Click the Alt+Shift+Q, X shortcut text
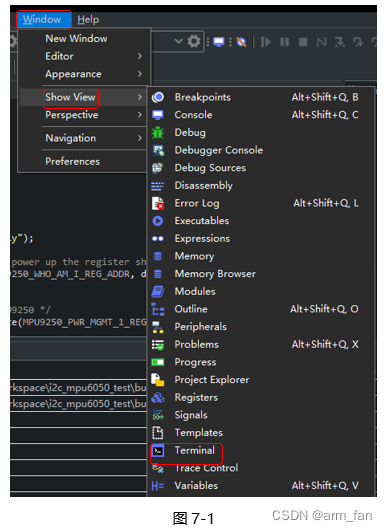This screenshot has height=531, width=387. coord(325,345)
